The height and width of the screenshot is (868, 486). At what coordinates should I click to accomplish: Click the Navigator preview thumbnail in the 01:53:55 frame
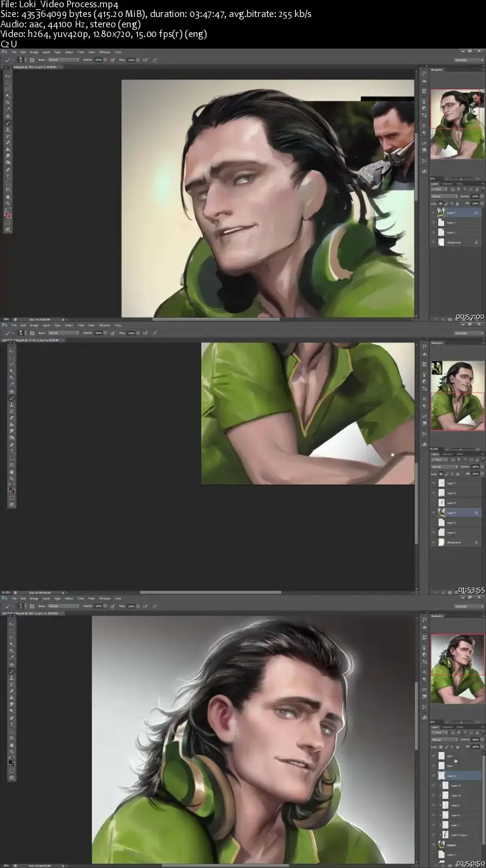(458, 395)
